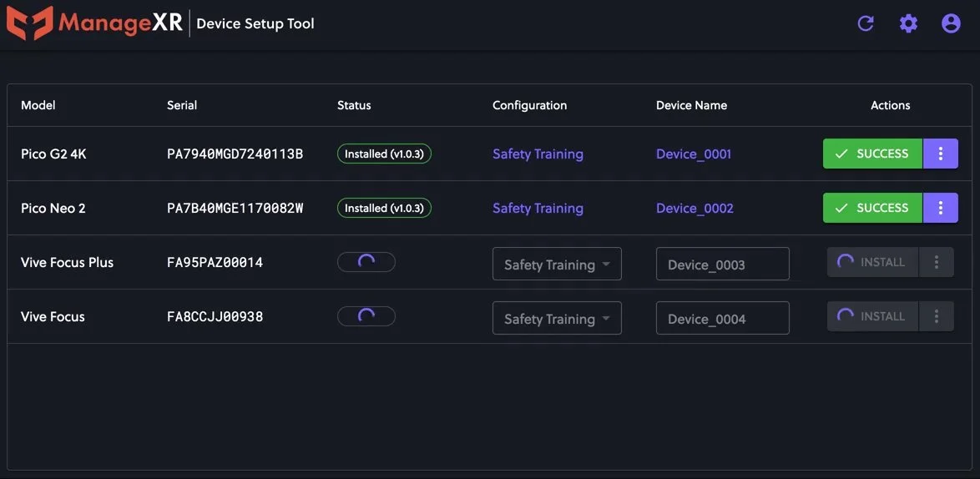Select serial FA95PAZ00014
Viewport: 980px width, 479px height.
click(215, 263)
